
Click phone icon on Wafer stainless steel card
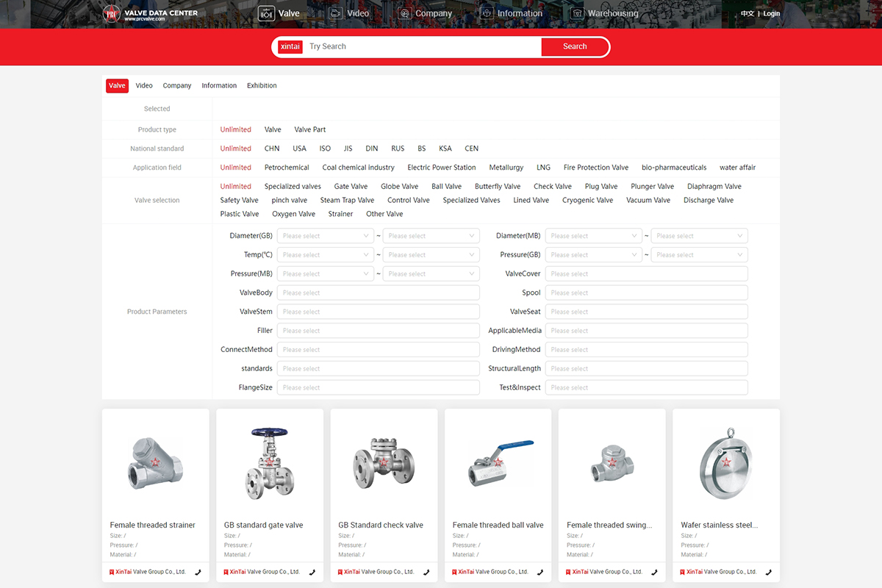[x=769, y=572]
